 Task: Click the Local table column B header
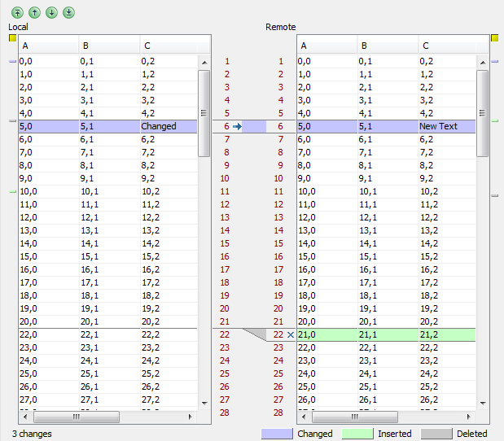109,46
